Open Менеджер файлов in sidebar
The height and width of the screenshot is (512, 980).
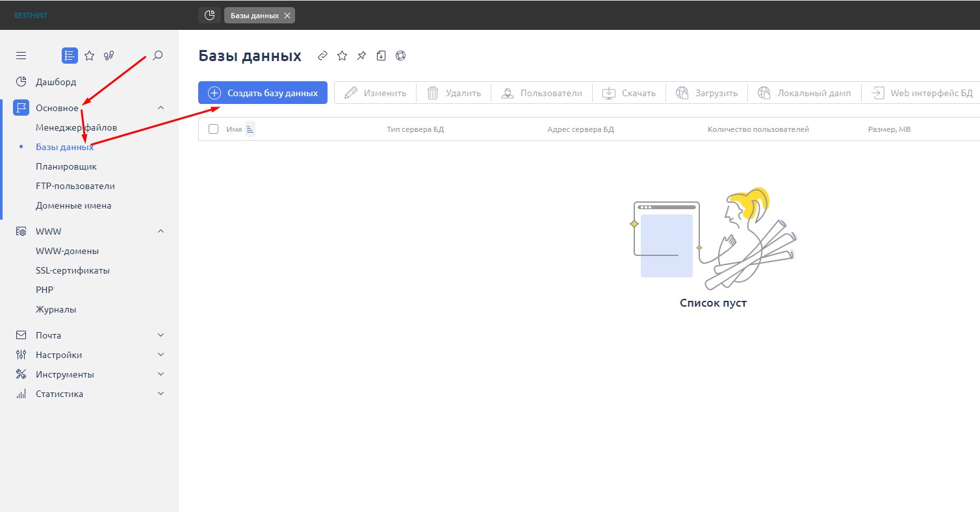[76, 127]
